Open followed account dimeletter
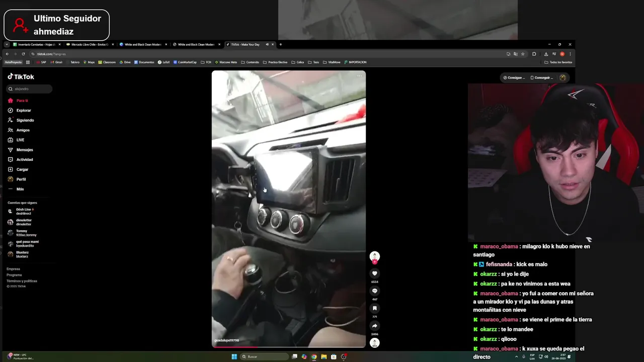644x362 pixels. pyautogui.click(x=20, y=222)
